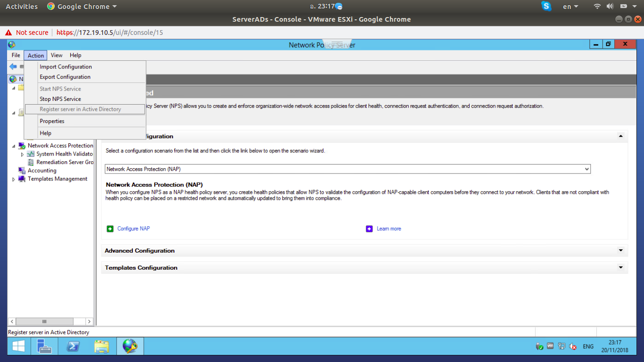This screenshot has height=362, width=644.
Task: Click the Back arrow toolbar icon
Action: (13, 66)
